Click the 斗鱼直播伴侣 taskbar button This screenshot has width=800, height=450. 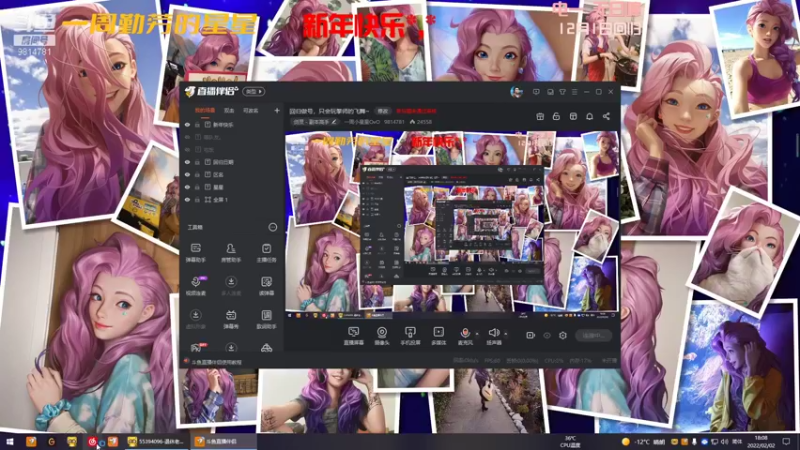222,442
